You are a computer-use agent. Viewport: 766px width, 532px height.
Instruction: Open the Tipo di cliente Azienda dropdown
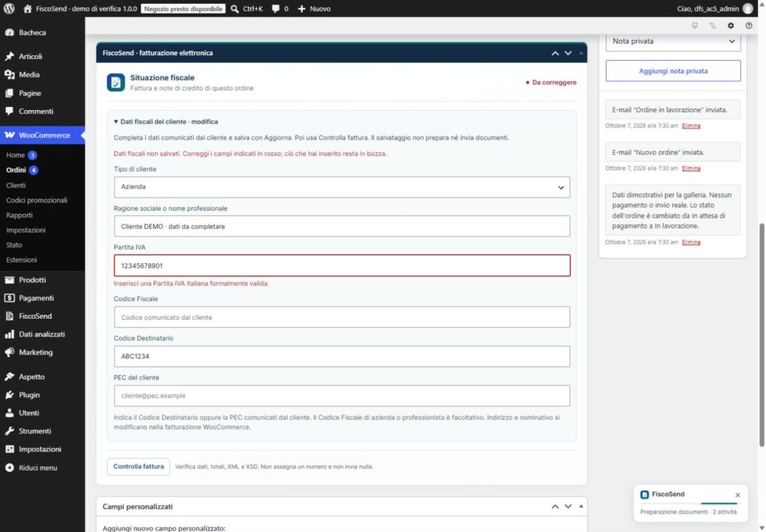(x=342, y=187)
